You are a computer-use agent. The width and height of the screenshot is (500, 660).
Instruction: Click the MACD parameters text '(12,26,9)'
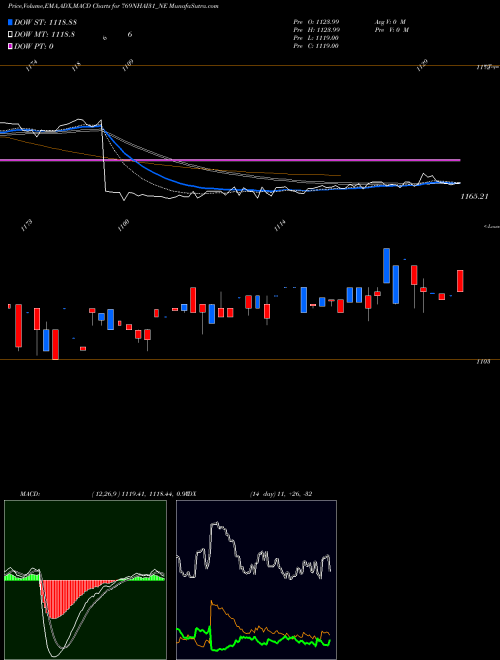[x=106, y=494]
